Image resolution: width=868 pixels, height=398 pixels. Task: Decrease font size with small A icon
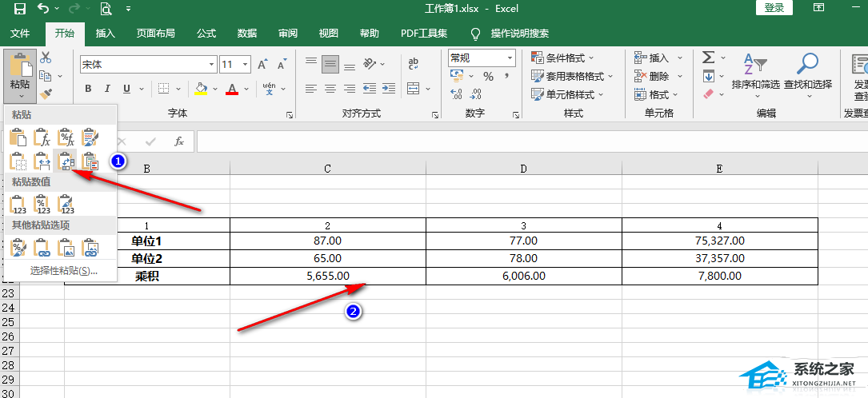coord(282,65)
